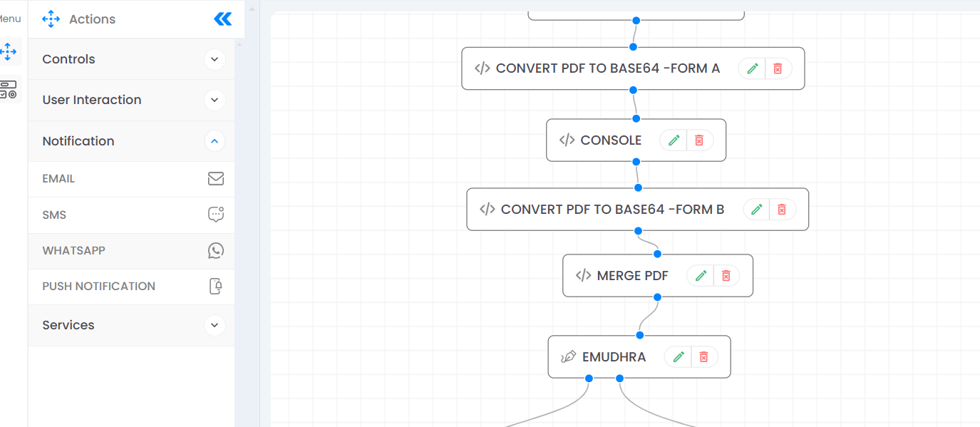The height and width of the screenshot is (427, 980).
Task: Click the form builder icon in left rail
Action: (8, 89)
